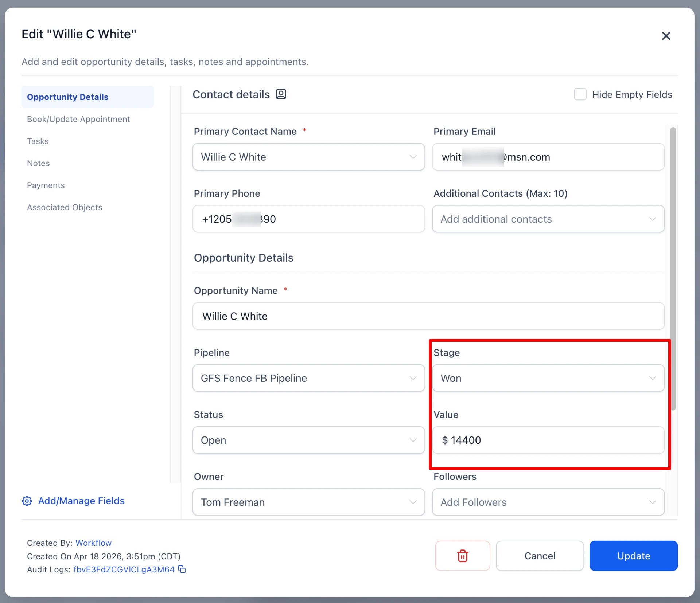This screenshot has height=603, width=700.
Task: Copy the audit log ID with copy icon
Action: [x=182, y=569]
